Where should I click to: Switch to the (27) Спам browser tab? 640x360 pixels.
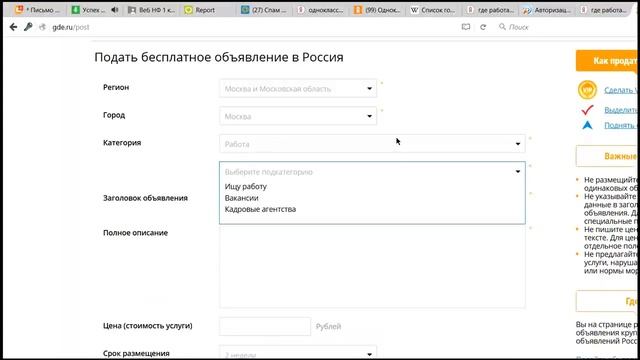coord(264,10)
